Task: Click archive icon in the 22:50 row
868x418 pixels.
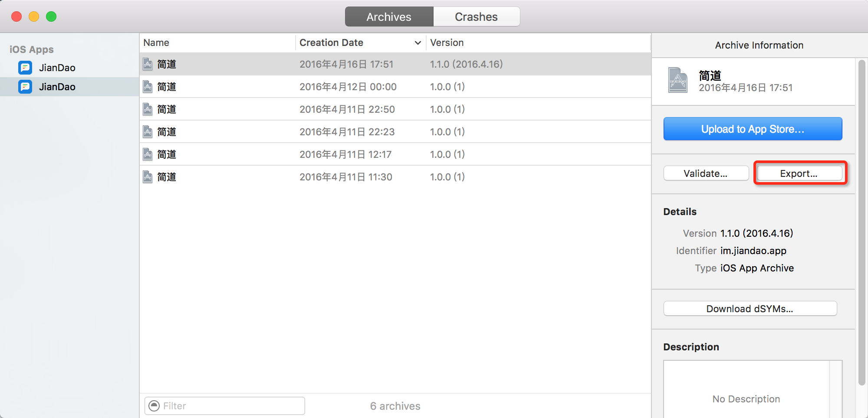Action: click(148, 109)
